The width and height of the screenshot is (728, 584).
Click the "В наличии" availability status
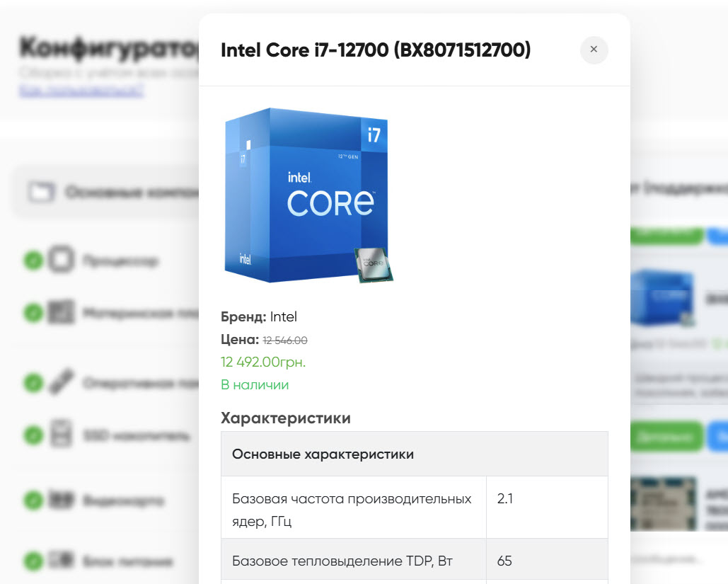(255, 384)
